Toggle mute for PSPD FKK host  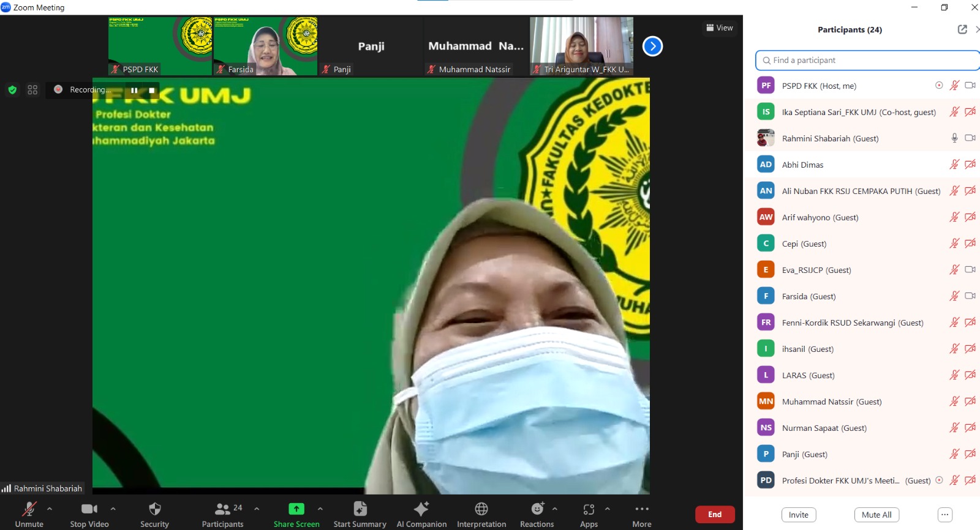pos(954,86)
